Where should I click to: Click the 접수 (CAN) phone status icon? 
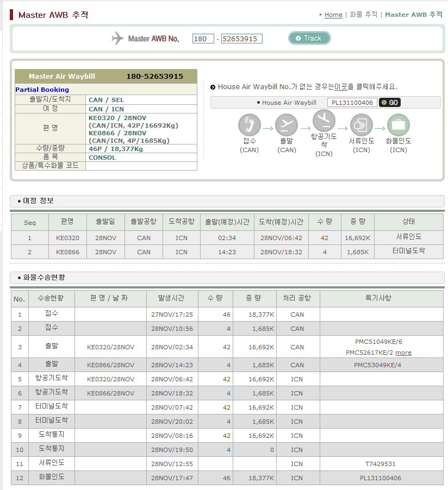click(x=250, y=125)
